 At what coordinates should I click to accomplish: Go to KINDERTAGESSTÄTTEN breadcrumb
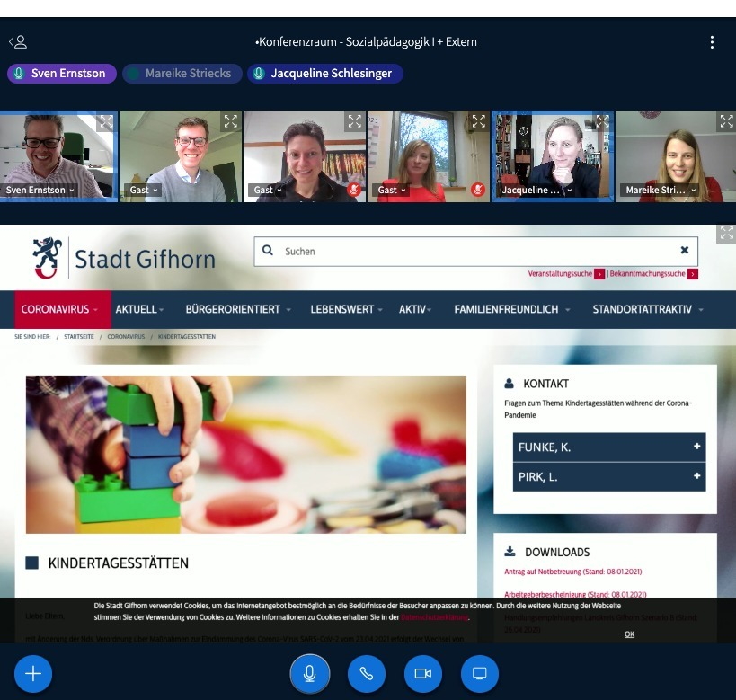[x=187, y=337]
